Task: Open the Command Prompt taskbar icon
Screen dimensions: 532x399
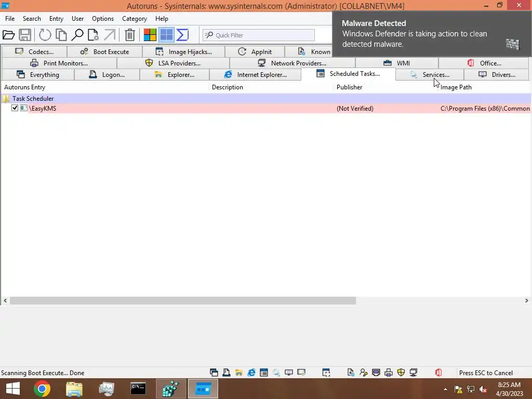Action: click(x=138, y=389)
